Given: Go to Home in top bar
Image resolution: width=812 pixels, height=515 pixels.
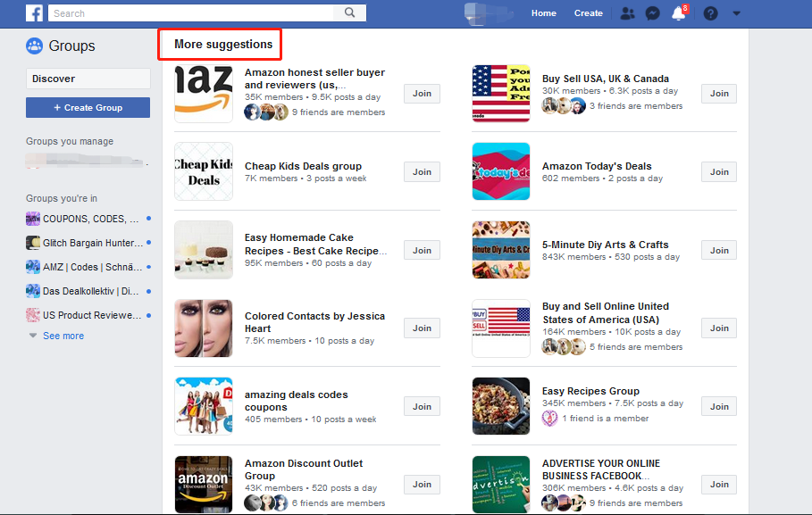Looking at the screenshot, I should (x=543, y=12).
